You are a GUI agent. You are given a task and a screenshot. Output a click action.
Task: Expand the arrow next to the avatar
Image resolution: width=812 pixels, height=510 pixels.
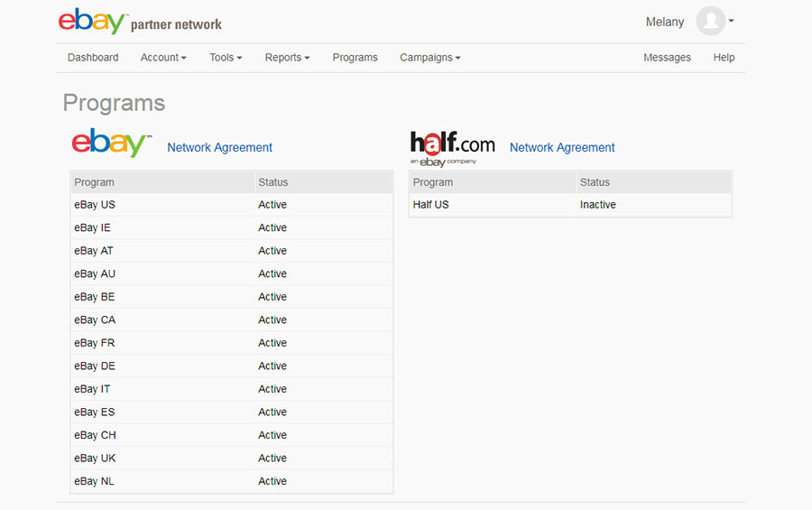pyautogui.click(x=731, y=22)
